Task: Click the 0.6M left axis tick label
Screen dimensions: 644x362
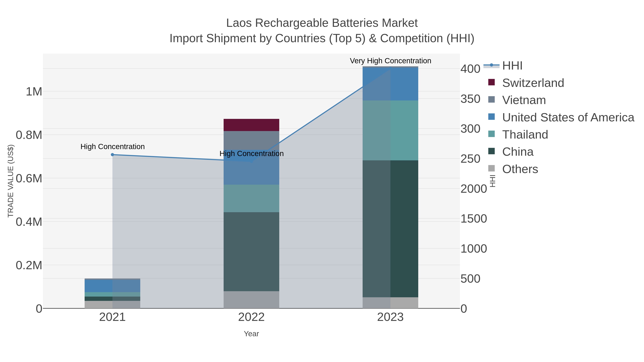Action: (x=29, y=179)
